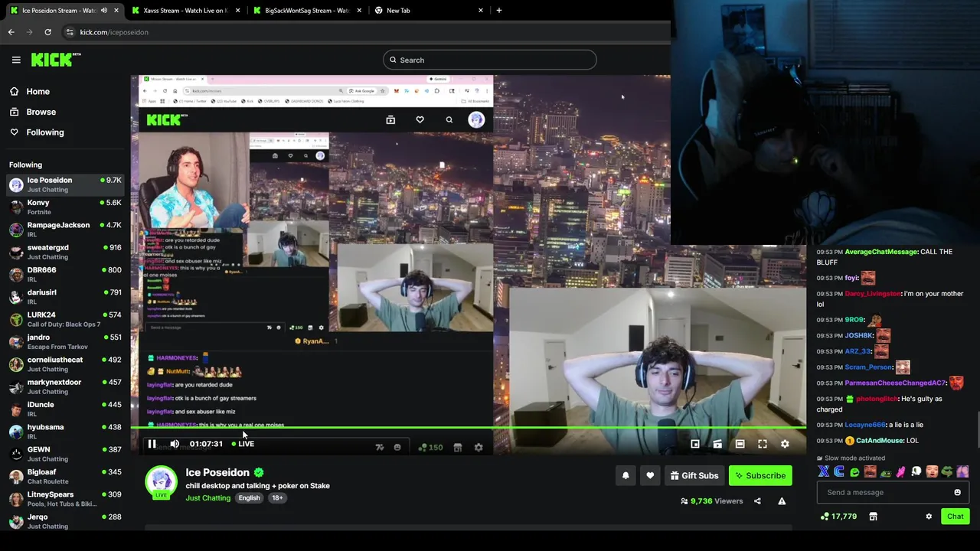Viewport: 980px width, 551px height.
Task: Click the Slow mode activated notice
Action: [x=851, y=458]
